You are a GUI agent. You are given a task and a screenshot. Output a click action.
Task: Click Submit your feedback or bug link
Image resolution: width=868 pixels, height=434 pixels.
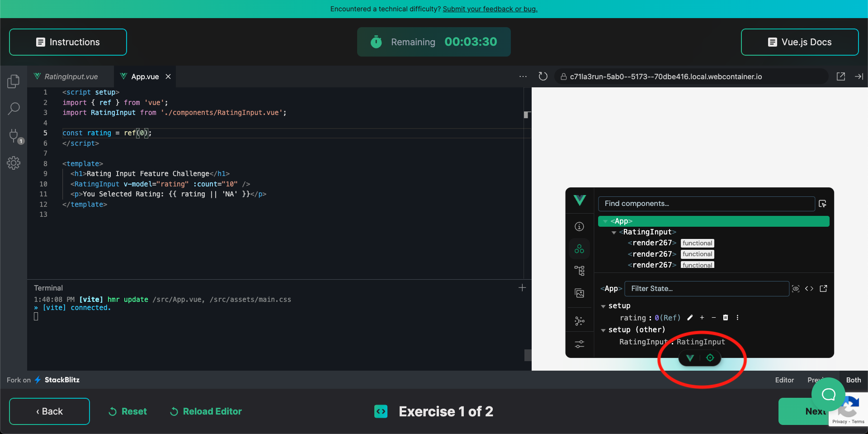[x=490, y=9]
